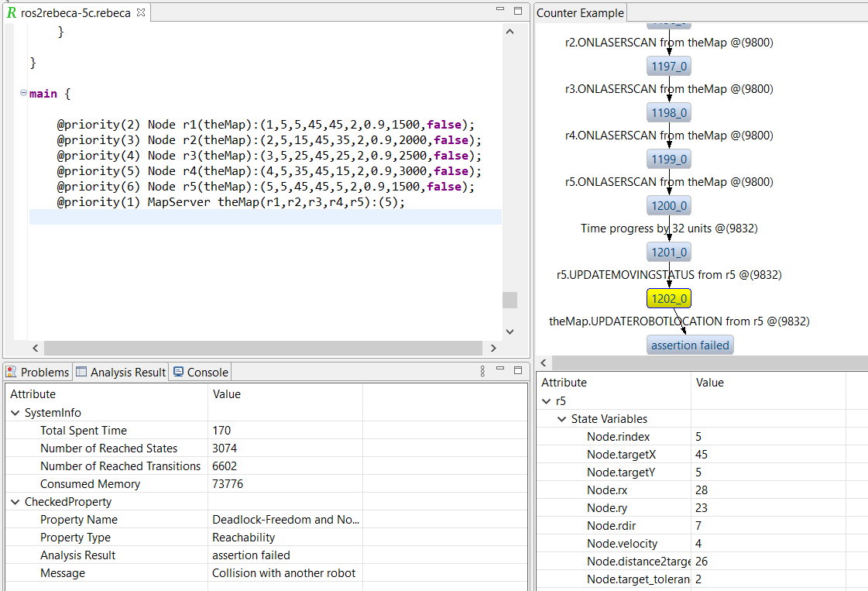Collapse the r5 tree node
This screenshot has width=868, height=591.
pyautogui.click(x=546, y=401)
